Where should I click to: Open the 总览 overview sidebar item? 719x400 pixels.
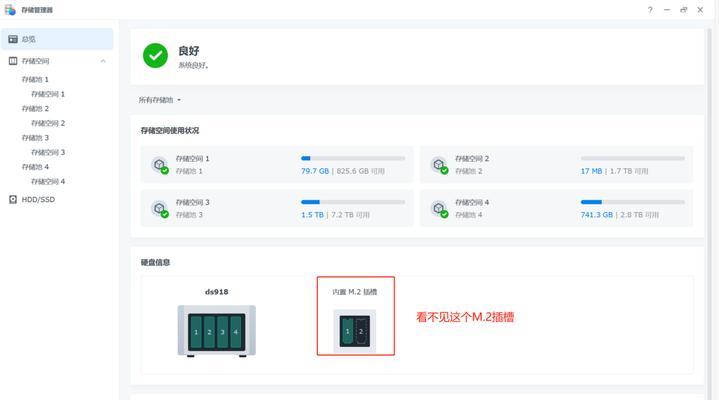[x=57, y=39]
